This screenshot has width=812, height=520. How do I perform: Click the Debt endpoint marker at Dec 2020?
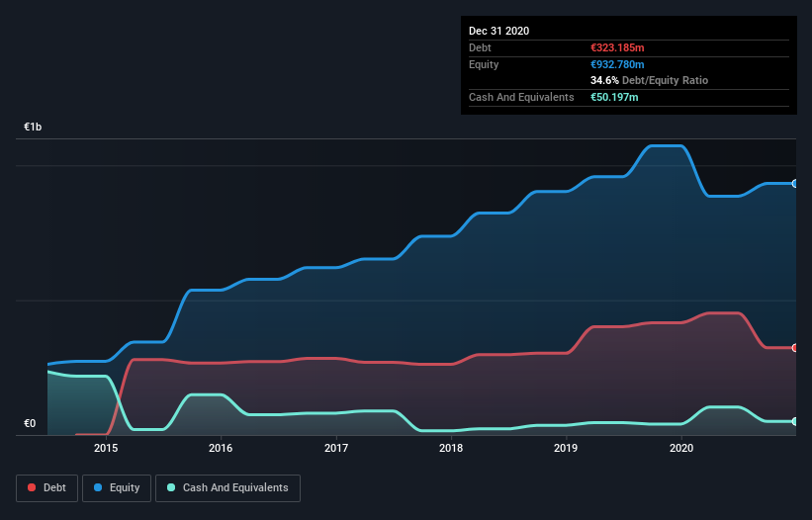click(x=795, y=348)
